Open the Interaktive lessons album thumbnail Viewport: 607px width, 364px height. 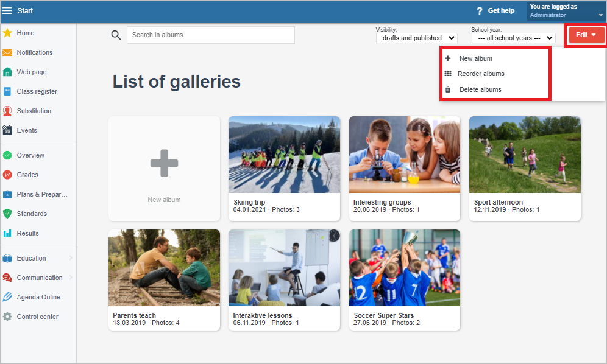pyautogui.click(x=284, y=268)
